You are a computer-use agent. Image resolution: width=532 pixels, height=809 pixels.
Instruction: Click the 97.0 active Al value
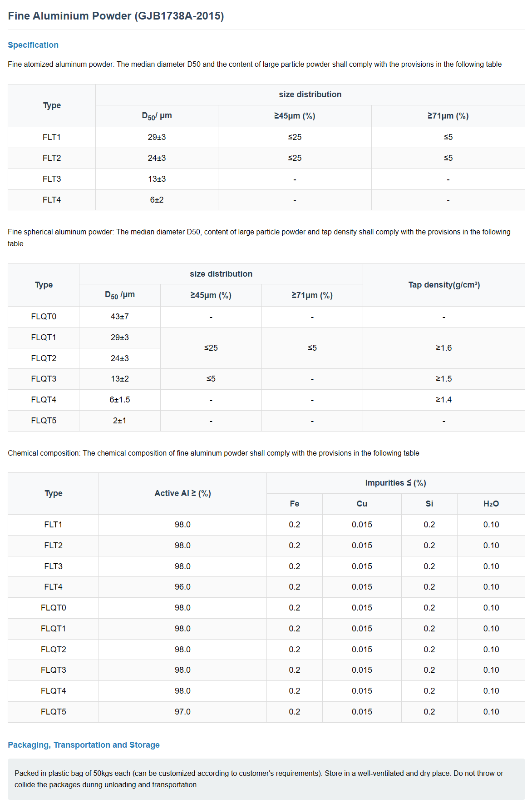point(182,712)
